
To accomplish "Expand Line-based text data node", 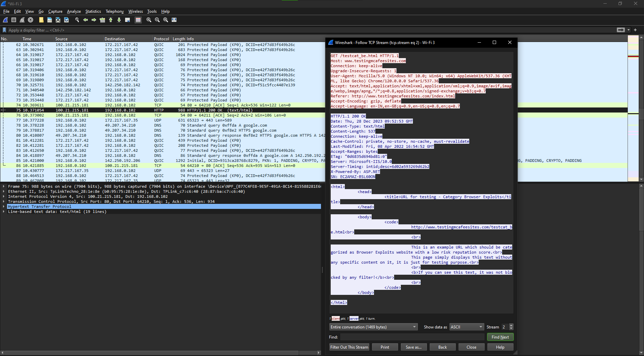I will point(4,212).
